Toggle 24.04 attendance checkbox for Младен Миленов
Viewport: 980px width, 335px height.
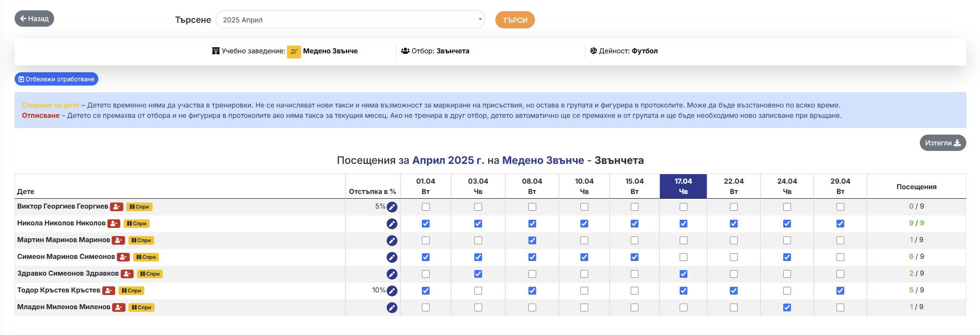(x=787, y=307)
